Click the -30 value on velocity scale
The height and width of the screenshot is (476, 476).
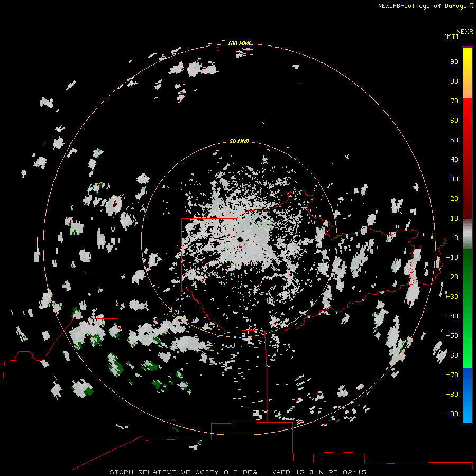(x=452, y=297)
